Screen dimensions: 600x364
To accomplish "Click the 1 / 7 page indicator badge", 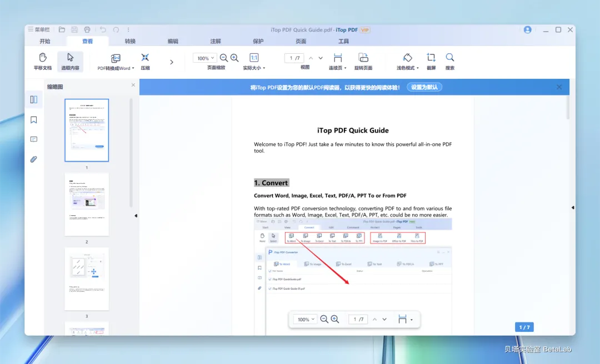I will (x=524, y=327).
